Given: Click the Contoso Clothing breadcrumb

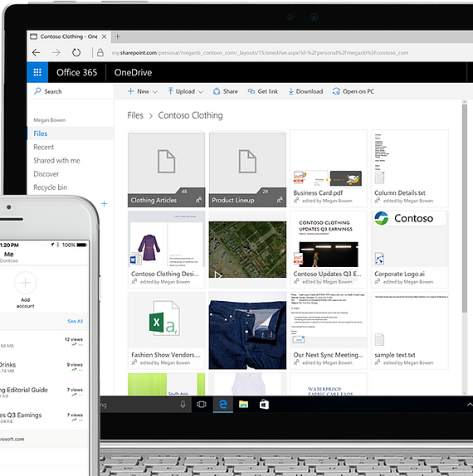Looking at the screenshot, I should click(x=191, y=115).
